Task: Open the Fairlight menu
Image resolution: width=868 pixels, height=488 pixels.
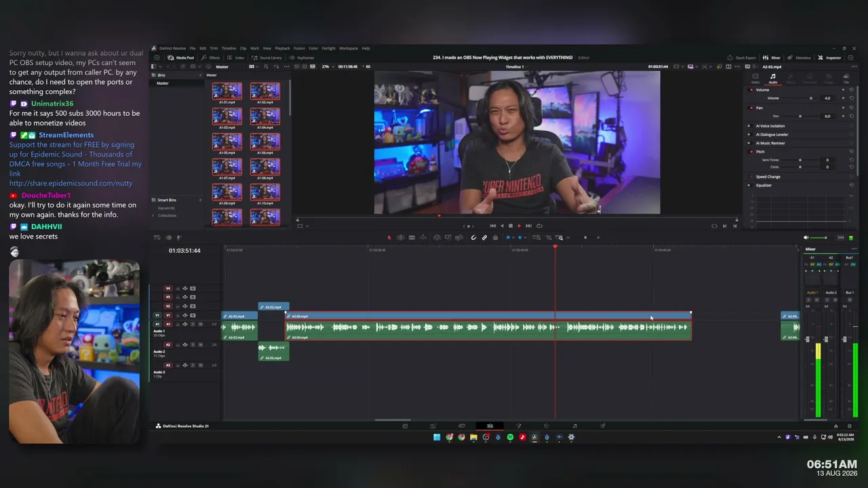Action: [328, 48]
